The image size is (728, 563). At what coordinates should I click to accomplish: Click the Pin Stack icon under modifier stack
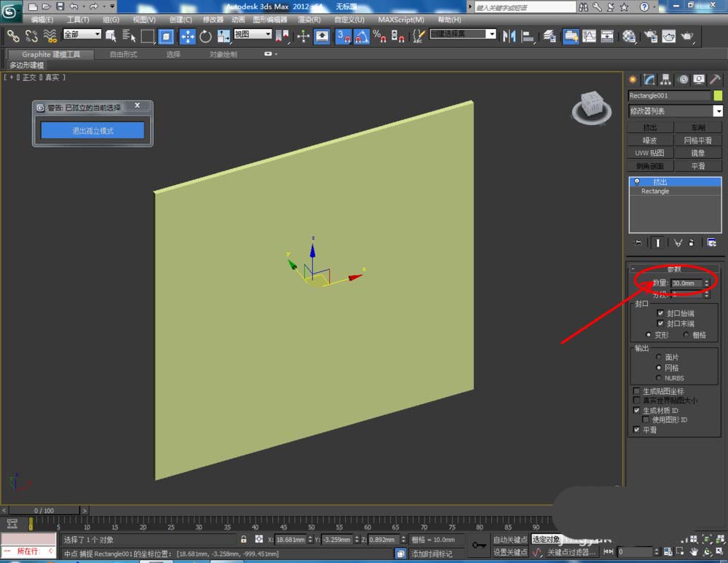[x=638, y=243]
